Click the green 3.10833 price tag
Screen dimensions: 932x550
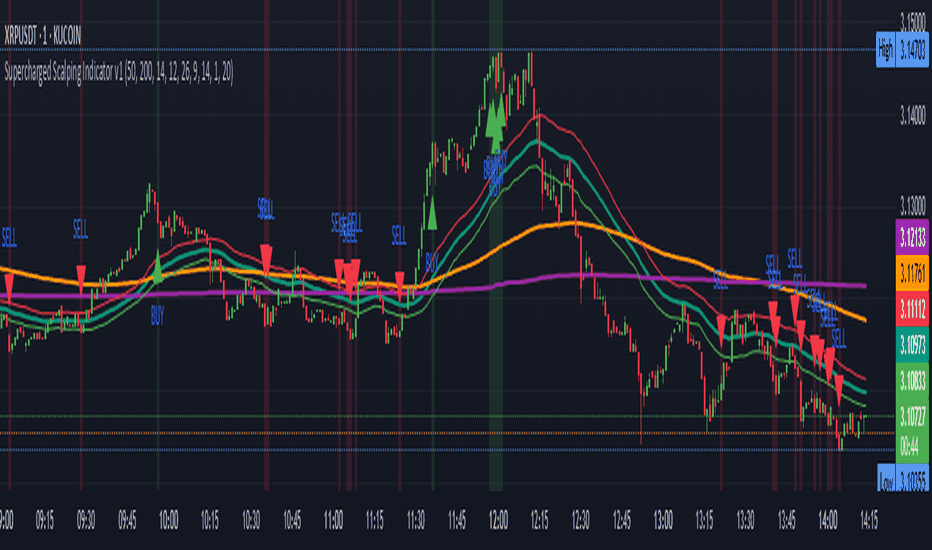912,380
